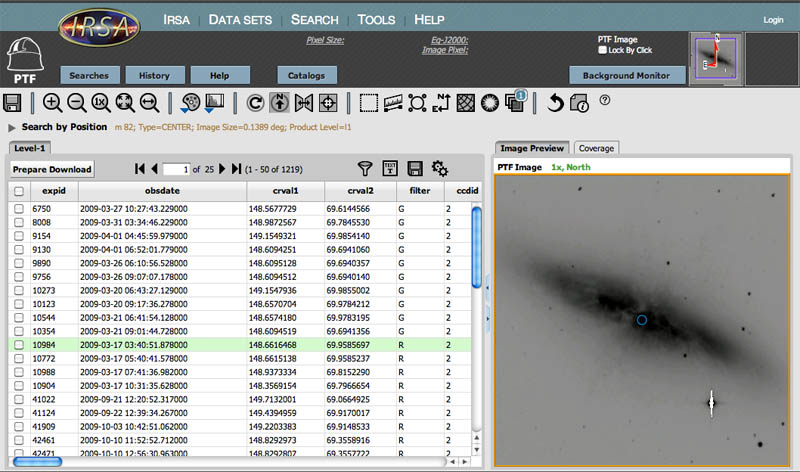Viewport: 800px width, 472px height.
Task: Open the Data Sets menu
Action: pos(239,19)
